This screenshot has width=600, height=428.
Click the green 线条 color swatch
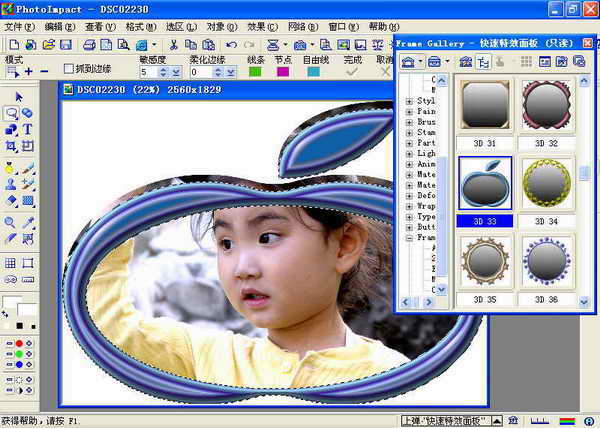256,72
